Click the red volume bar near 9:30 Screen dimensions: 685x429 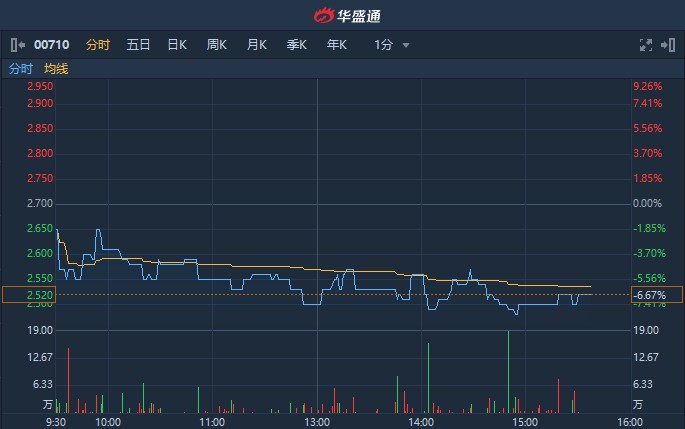tap(69, 381)
